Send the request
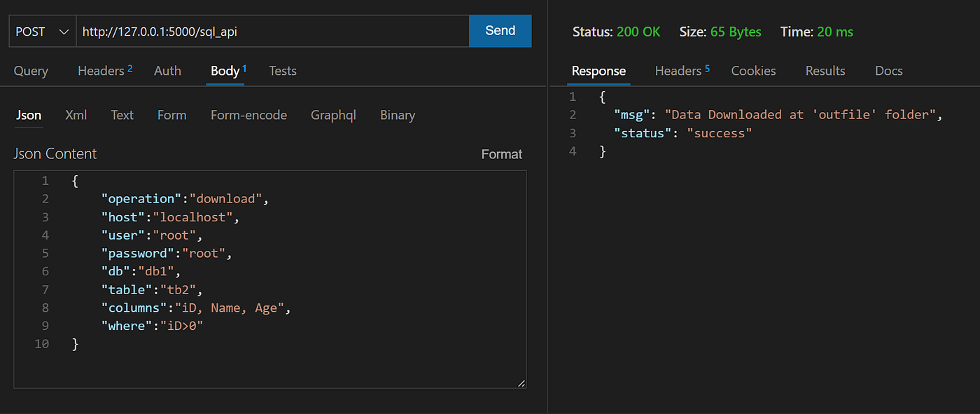The height and width of the screenshot is (414, 980). (500, 31)
